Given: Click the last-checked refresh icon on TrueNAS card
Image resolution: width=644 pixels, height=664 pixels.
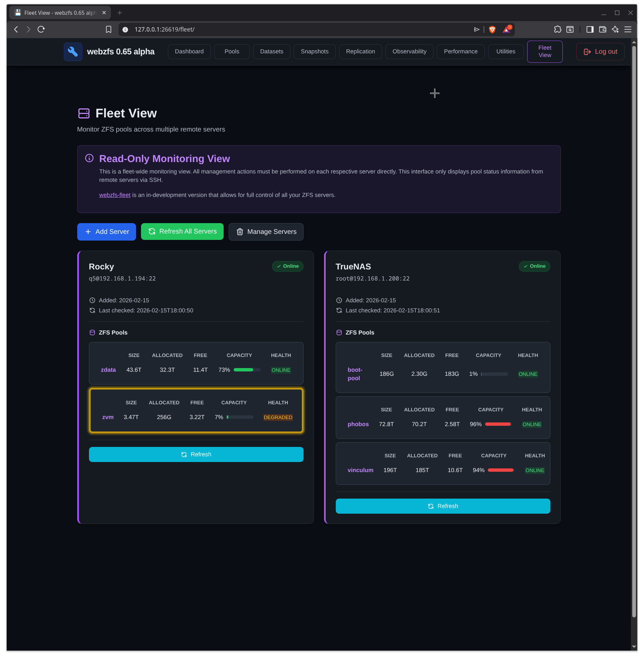Looking at the screenshot, I should pyautogui.click(x=339, y=310).
